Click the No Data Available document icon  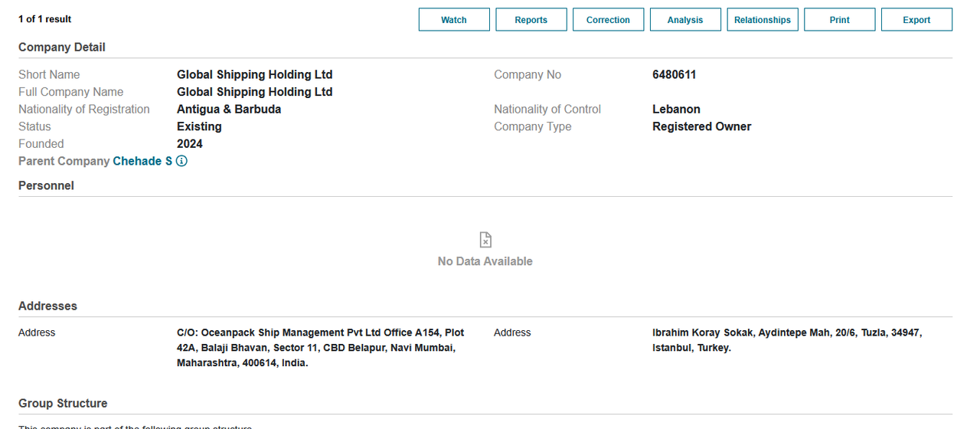pyautogui.click(x=485, y=240)
